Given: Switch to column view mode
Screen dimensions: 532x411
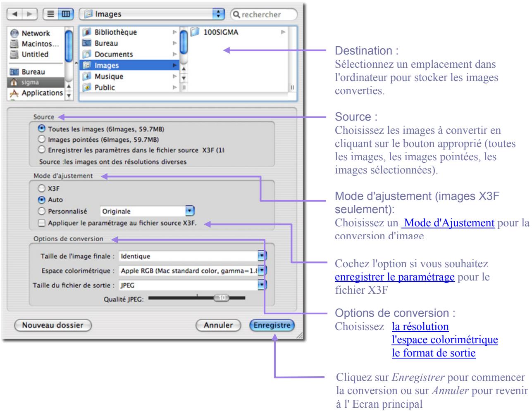Looking at the screenshot, I should (x=66, y=14).
